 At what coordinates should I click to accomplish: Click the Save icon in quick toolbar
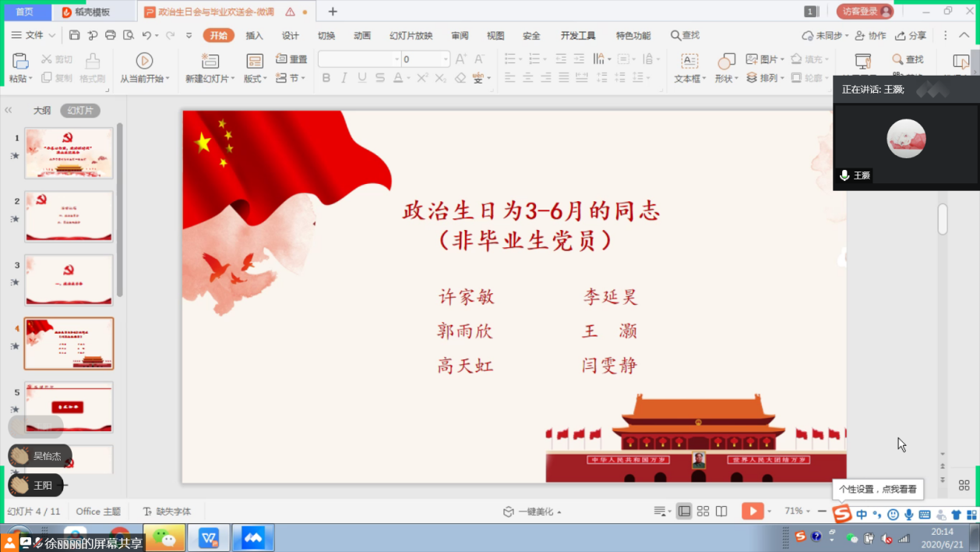pyautogui.click(x=75, y=35)
